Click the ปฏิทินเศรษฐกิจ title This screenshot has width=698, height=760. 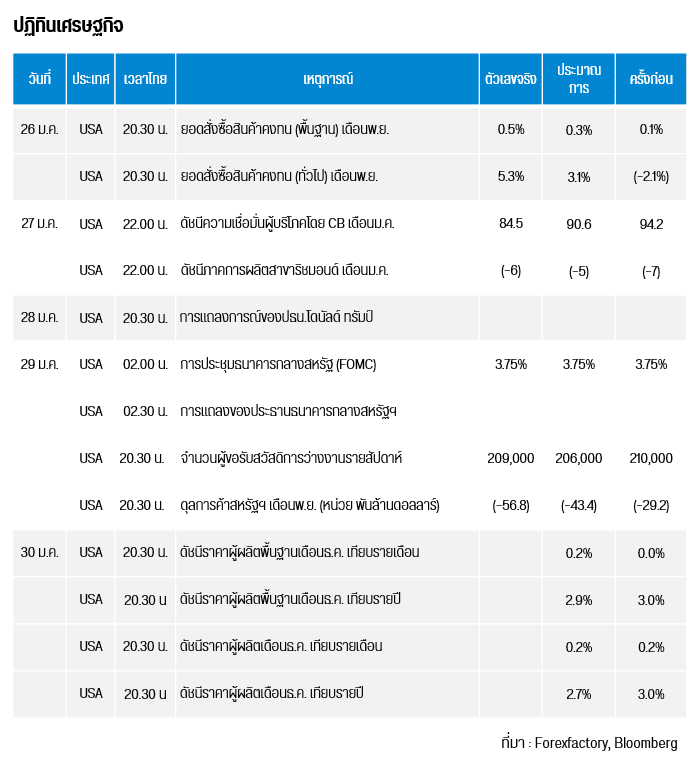[69, 25]
